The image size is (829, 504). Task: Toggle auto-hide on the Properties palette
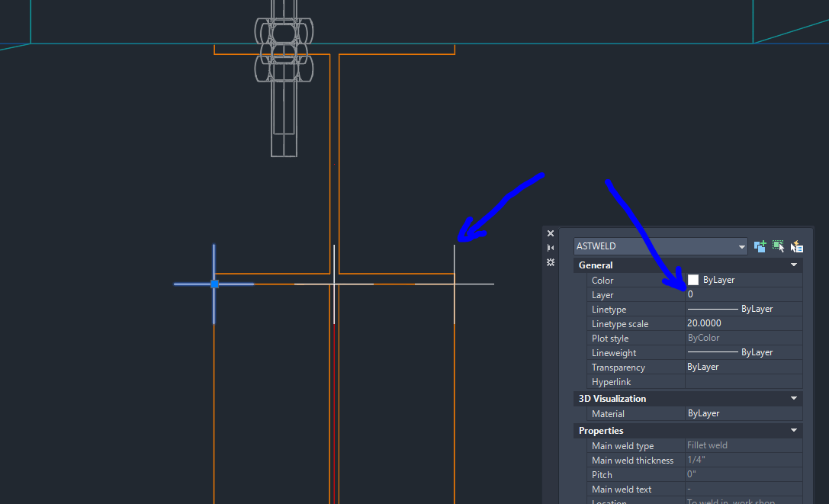pyautogui.click(x=551, y=247)
